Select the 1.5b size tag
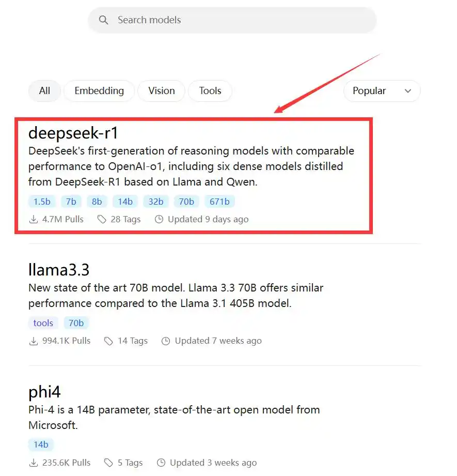The width and height of the screenshot is (457, 476). [42, 202]
